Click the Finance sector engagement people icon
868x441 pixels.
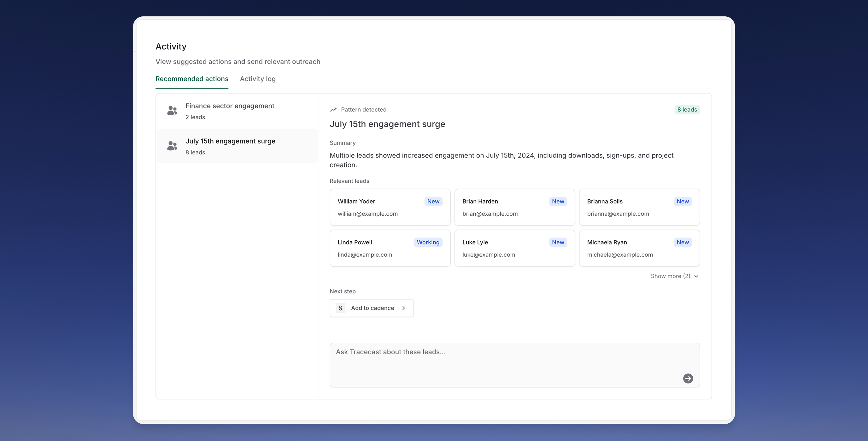tap(172, 111)
